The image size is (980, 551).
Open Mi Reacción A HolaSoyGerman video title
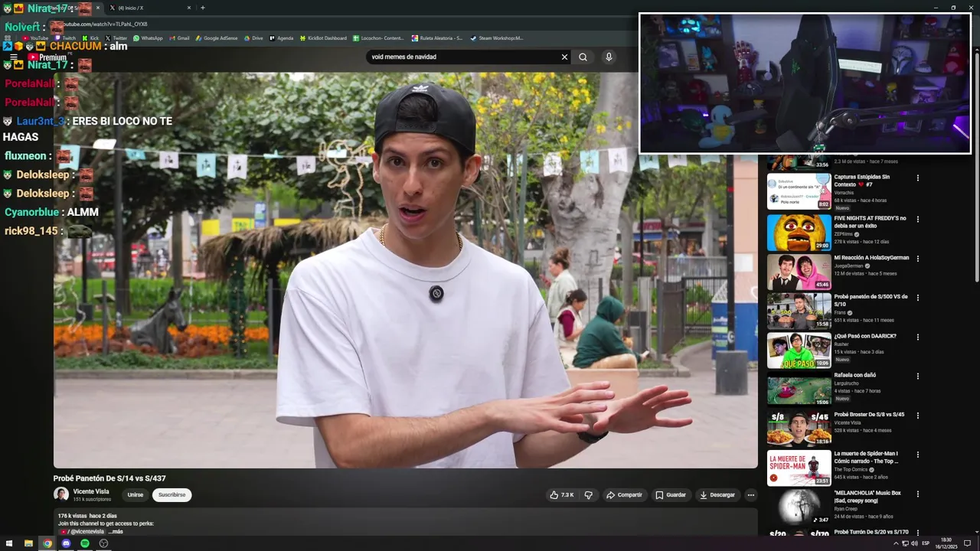point(871,258)
